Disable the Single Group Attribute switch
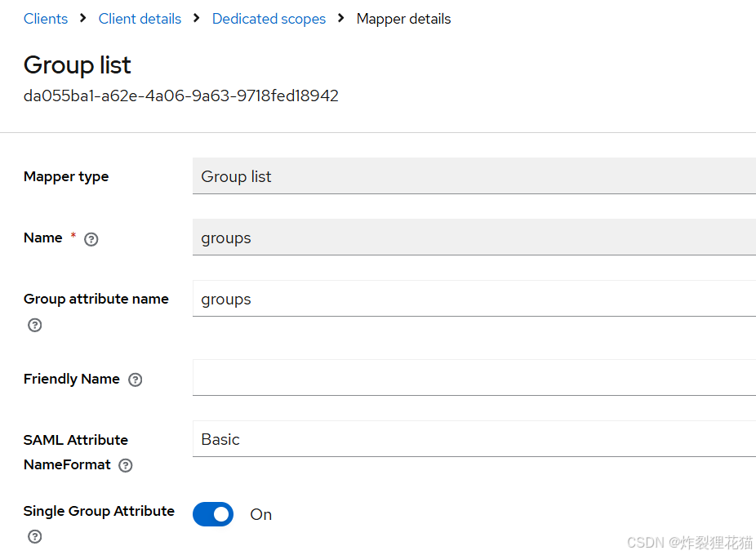 [x=213, y=514]
